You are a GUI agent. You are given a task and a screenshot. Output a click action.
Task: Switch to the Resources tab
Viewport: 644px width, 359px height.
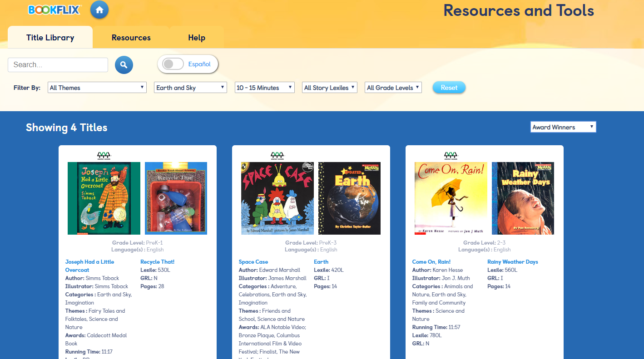(x=131, y=38)
